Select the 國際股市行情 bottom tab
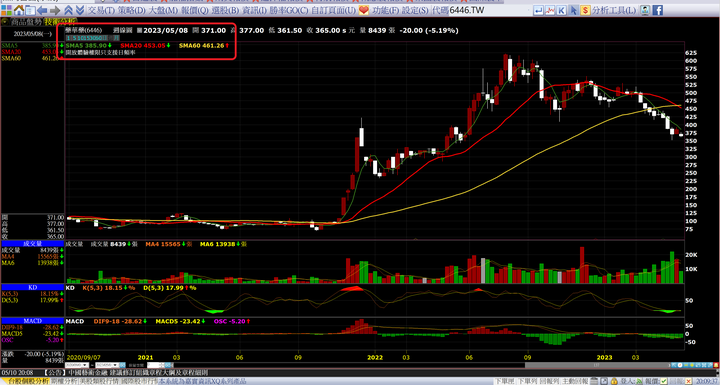The width and height of the screenshot is (720, 385). [x=140, y=381]
